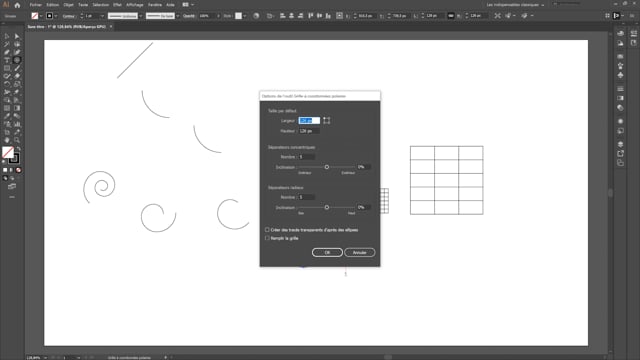640x360 pixels.
Task: Select the Lasso tool
Action: [x=17, y=44]
